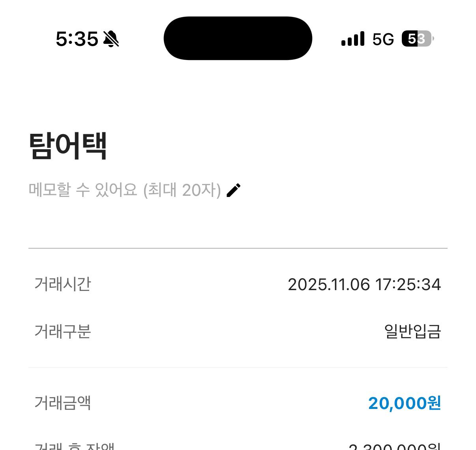Tap the battery level indicator
Screen dimensions: 476x450
(417, 39)
